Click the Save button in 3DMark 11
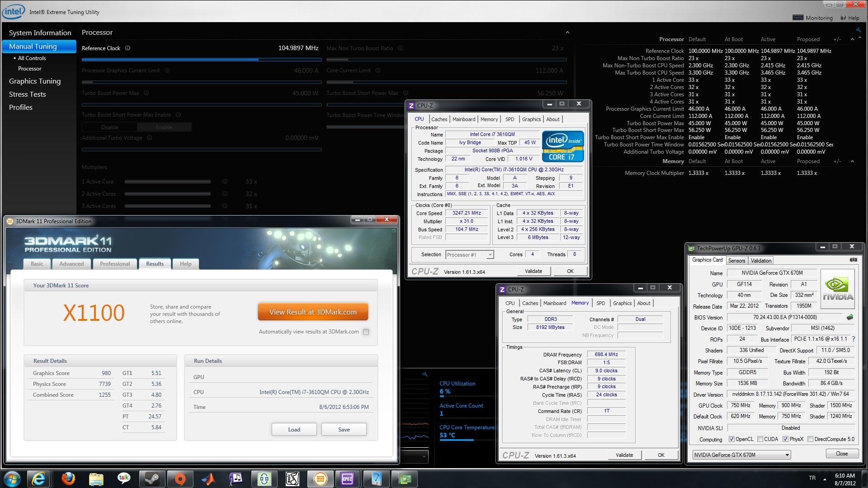 344,430
